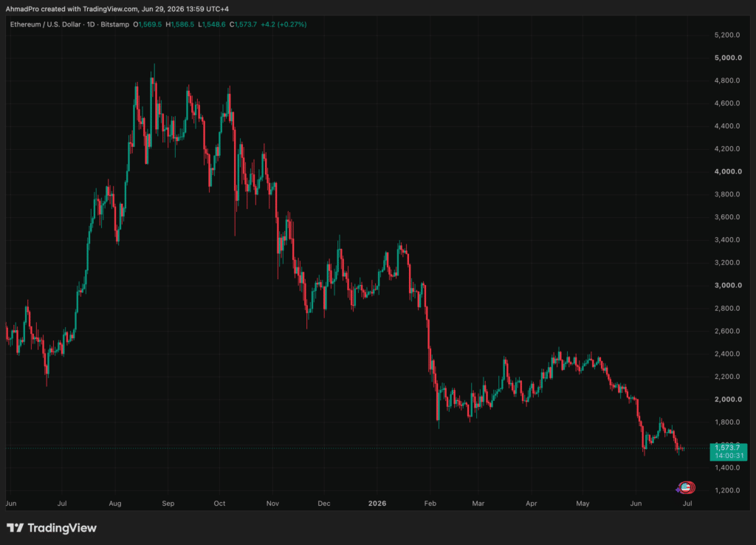Screen dimensions: 756x545
Task: Click the 4,000.0 price axis label
Action: [x=728, y=172]
